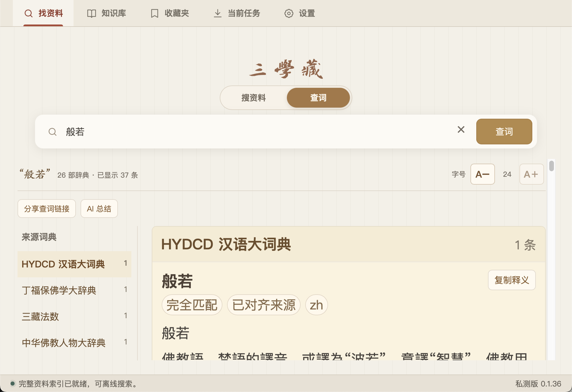Select 丁福保佛学大辞典 source
The height and width of the screenshot is (392, 572).
(74, 290)
